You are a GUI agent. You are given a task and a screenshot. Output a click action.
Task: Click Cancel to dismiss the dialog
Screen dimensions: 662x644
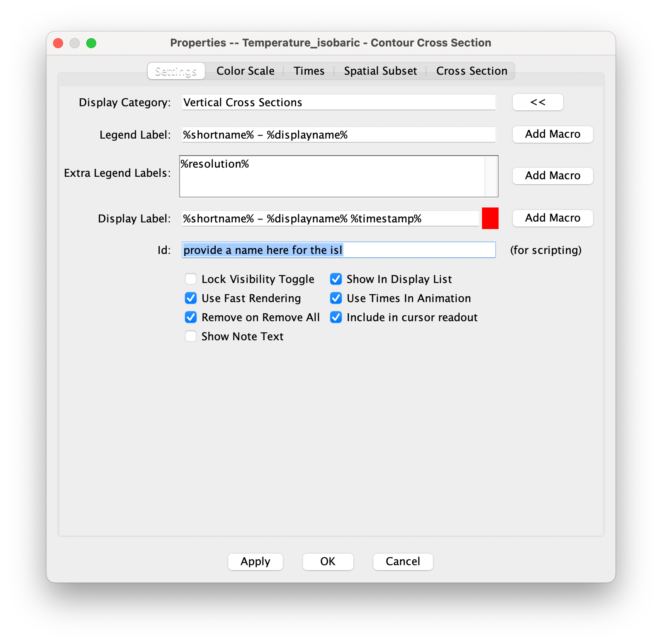(402, 562)
